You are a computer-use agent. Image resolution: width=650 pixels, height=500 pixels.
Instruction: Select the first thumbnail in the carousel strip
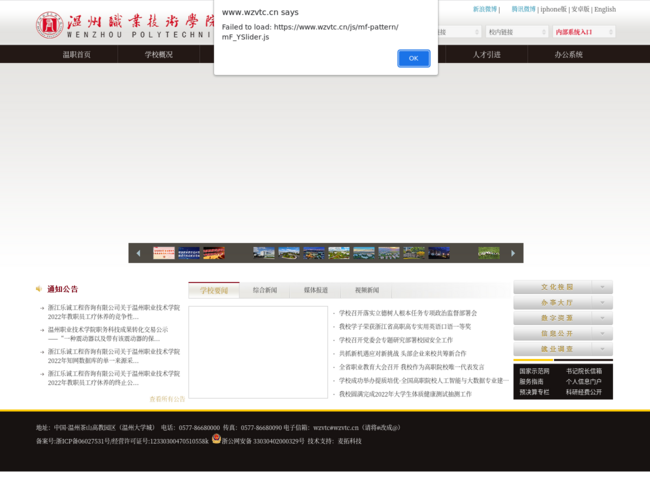pos(164,254)
